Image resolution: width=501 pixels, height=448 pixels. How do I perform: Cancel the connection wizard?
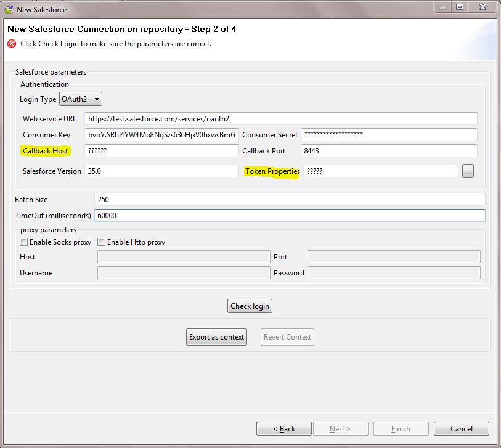[x=461, y=428]
